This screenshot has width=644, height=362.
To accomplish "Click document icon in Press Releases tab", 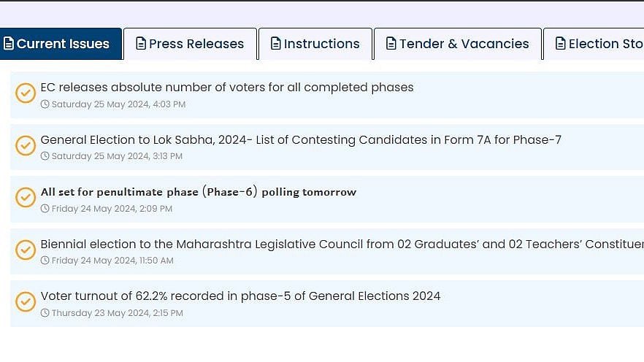I will click(141, 44).
